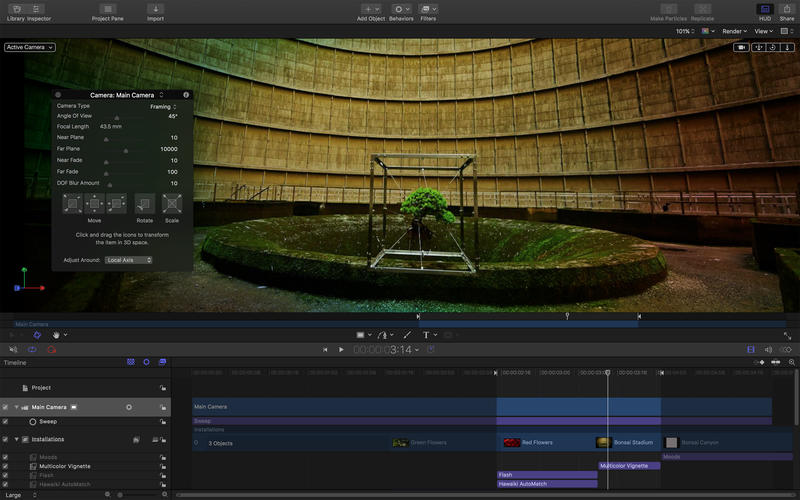Viewport: 800px width, 500px height.
Task: Select the Text tool icon
Action: [426, 335]
